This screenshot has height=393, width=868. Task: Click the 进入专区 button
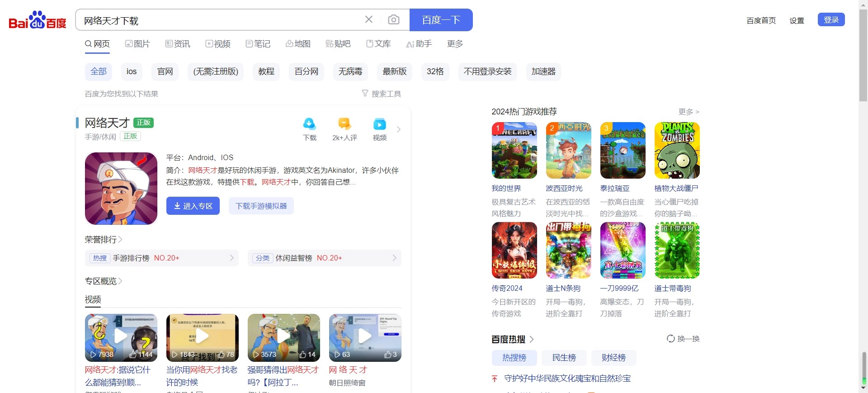193,206
